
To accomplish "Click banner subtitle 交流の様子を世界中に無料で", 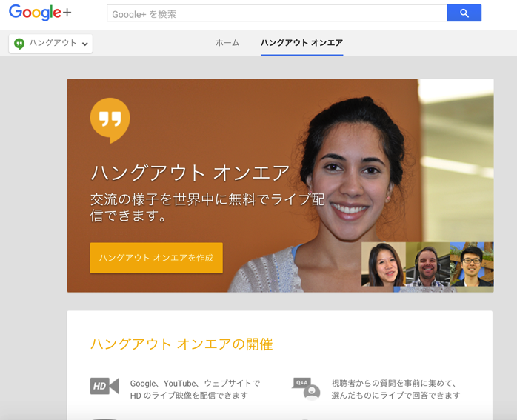I will click(207, 207).
